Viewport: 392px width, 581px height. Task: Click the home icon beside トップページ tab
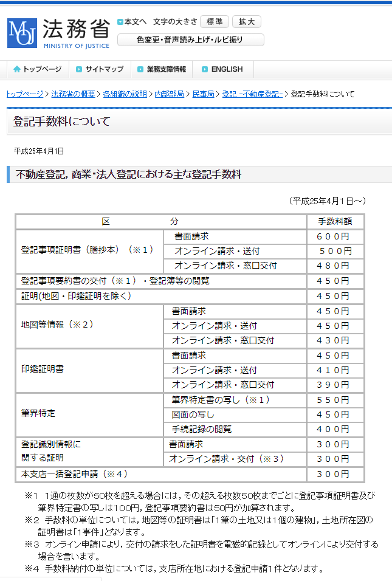click(16, 69)
